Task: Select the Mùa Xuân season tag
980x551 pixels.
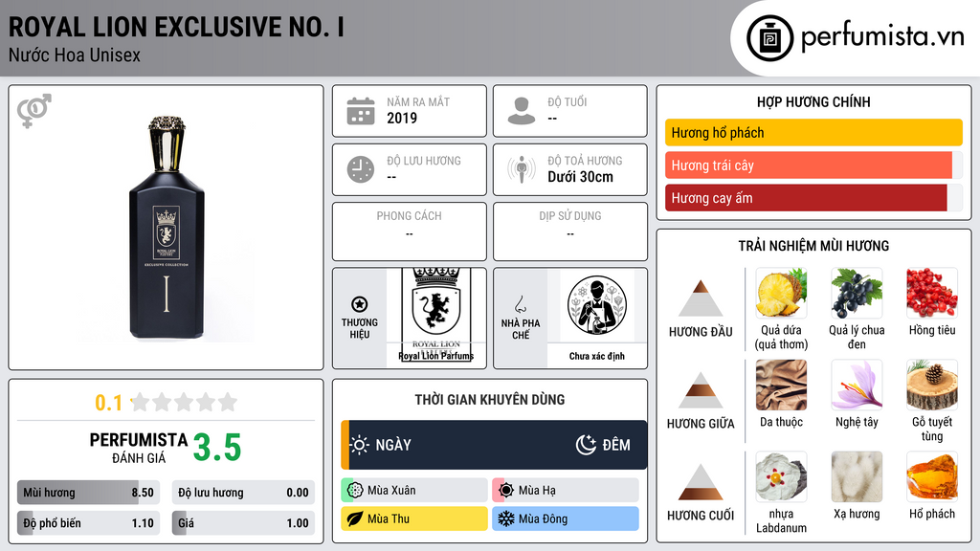Action: pos(414,491)
